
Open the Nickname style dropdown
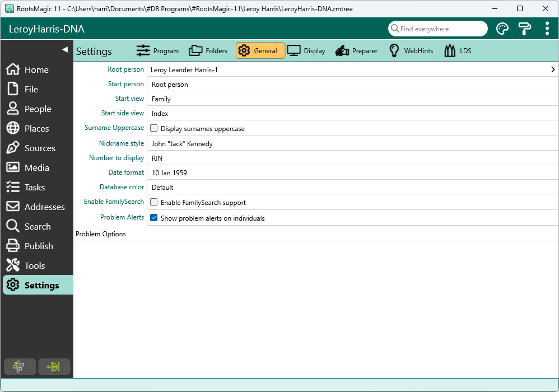352,143
